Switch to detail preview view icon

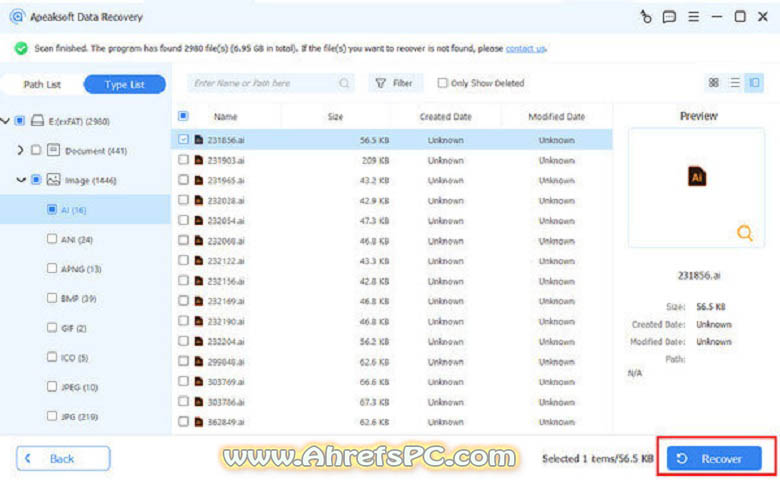(x=754, y=83)
